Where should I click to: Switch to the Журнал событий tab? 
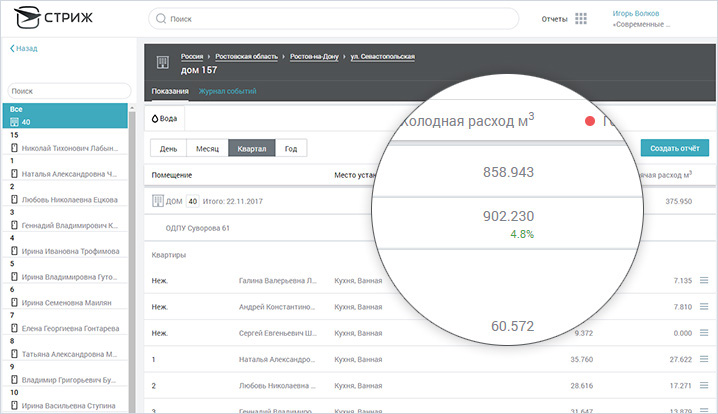228,91
